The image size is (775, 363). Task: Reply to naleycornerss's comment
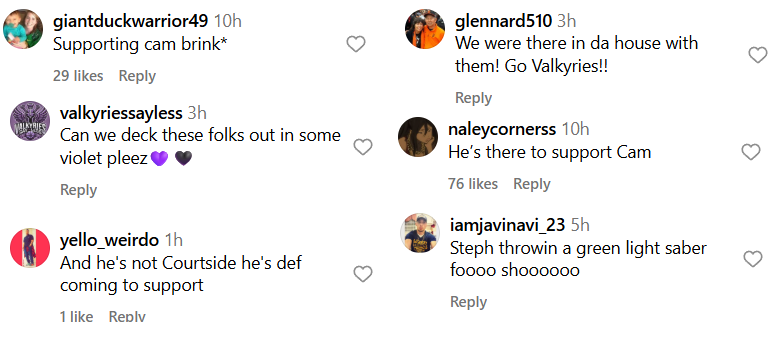click(531, 184)
